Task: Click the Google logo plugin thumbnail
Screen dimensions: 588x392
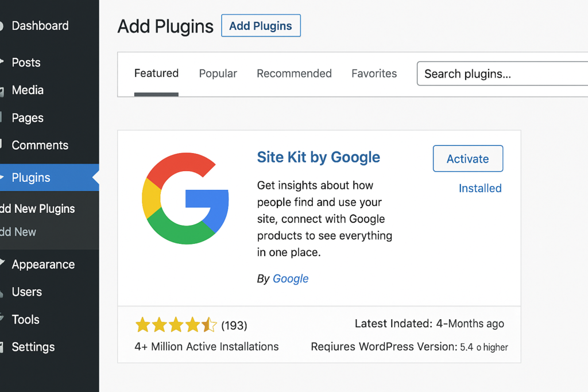Action: click(x=185, y=198)
